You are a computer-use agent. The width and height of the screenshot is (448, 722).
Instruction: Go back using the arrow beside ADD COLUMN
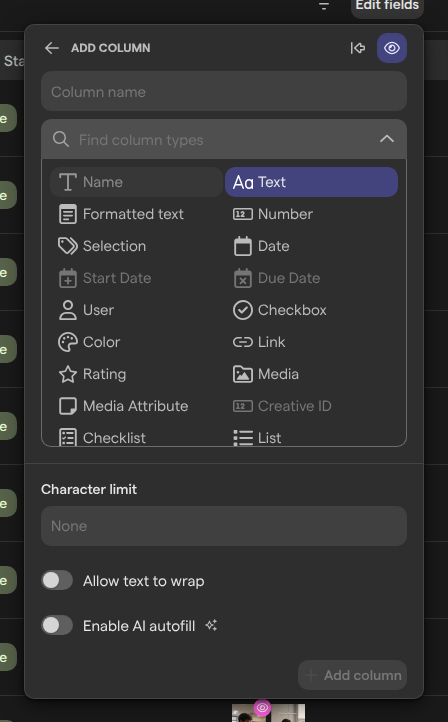tap(52, 48)
